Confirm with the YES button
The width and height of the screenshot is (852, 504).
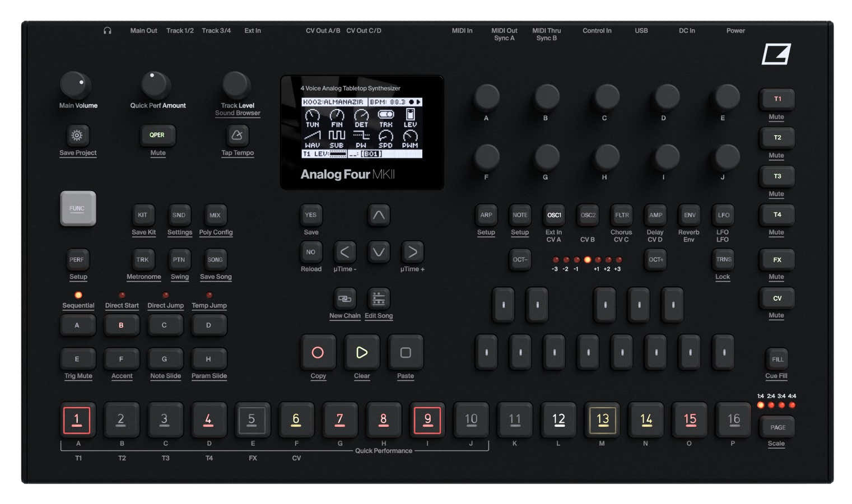click(x=311, y=215)
